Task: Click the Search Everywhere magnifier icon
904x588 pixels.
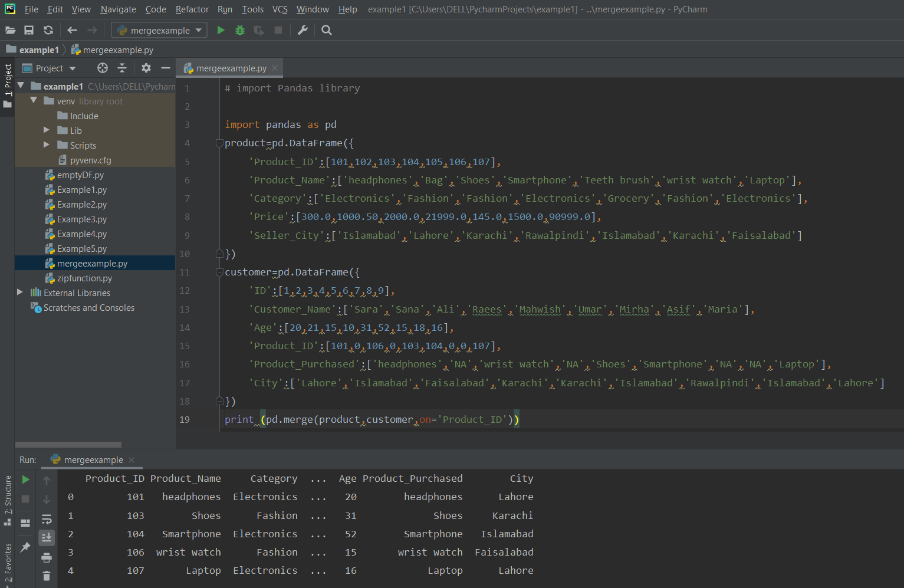Action: (327, 30)
